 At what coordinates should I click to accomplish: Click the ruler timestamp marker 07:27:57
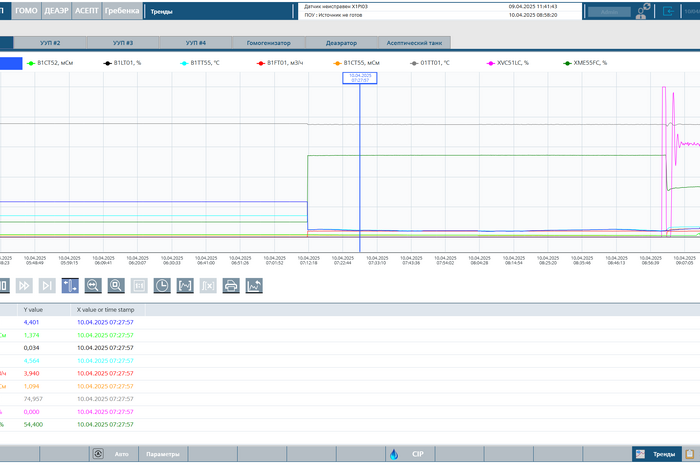pos(359,78)
